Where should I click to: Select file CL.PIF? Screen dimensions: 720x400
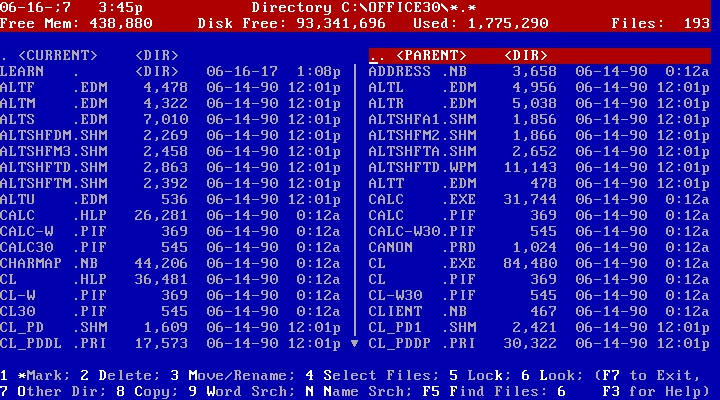click(540, 280)
